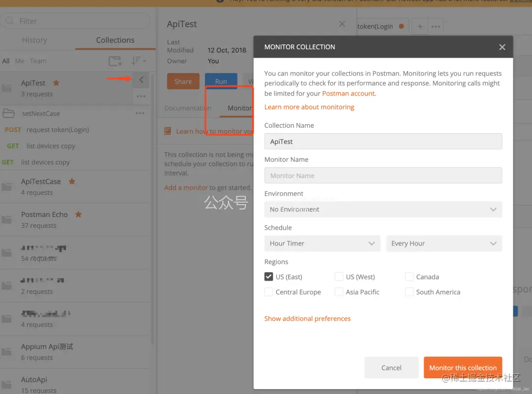Filter collections by Team
532x394 pixels.
click(x=38, y=61)
